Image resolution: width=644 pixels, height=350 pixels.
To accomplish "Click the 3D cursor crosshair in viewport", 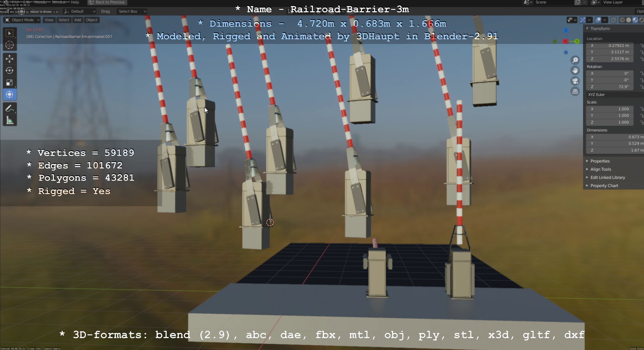I will [270, 222].
